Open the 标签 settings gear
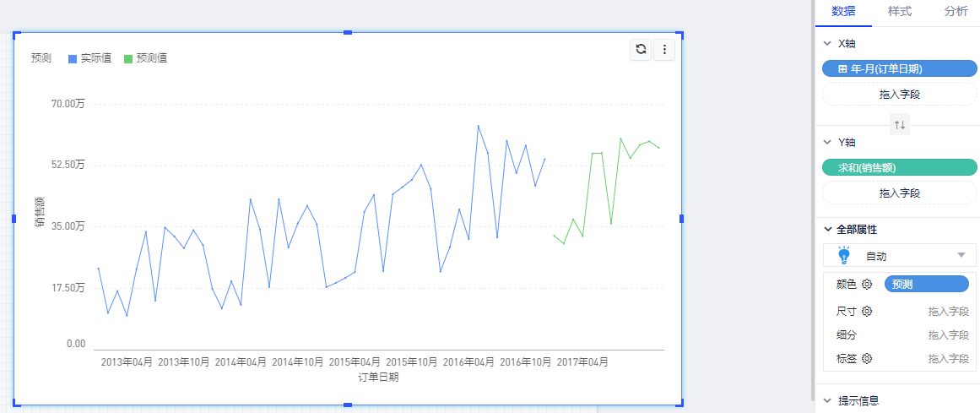The width and height of the screenshot is (980, 413). pos(866,358)
